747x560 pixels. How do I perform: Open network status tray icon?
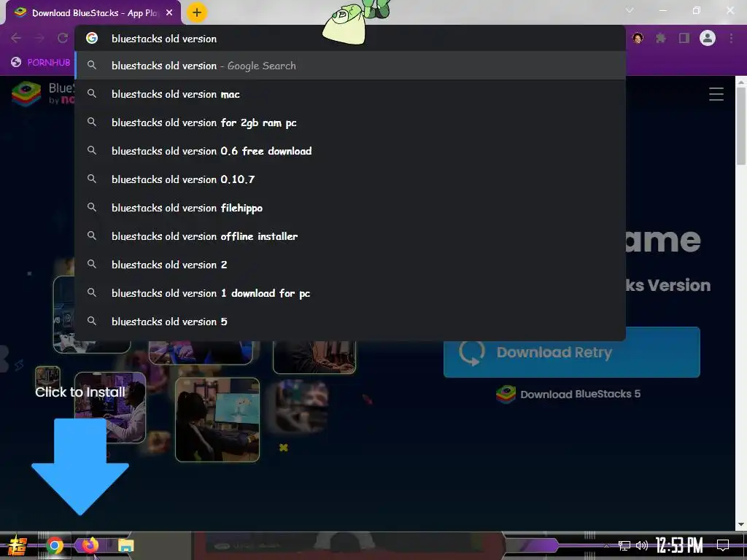tap(624, 545)
